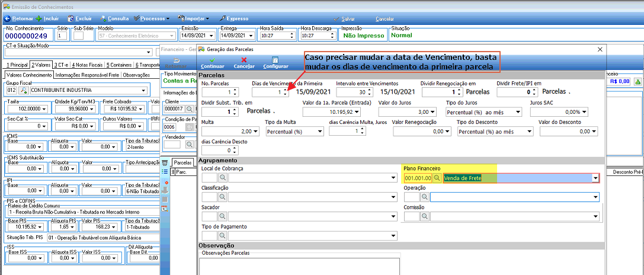Expand the CONTRIBUINTE INDUSTRIA Grupo Fiscal dropdown
The width and height of the screenshot is (644, 275).
(143, 91)
